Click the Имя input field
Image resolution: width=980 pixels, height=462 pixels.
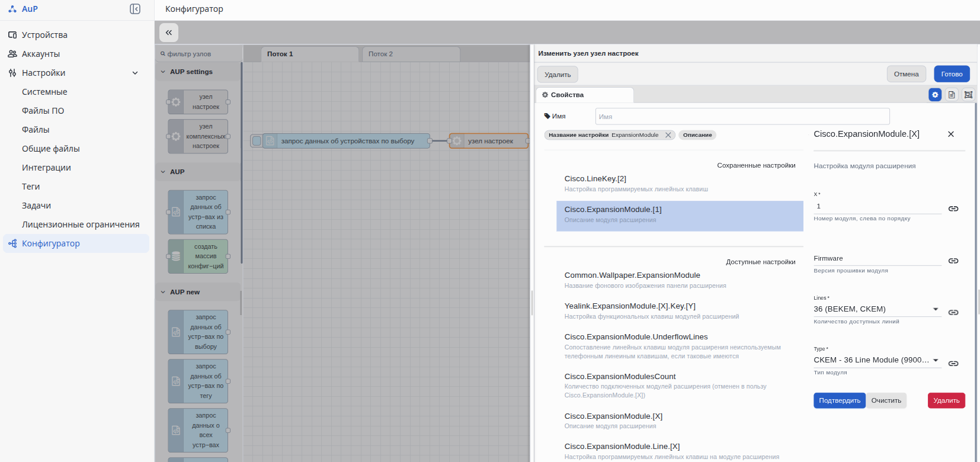point(742,117)
